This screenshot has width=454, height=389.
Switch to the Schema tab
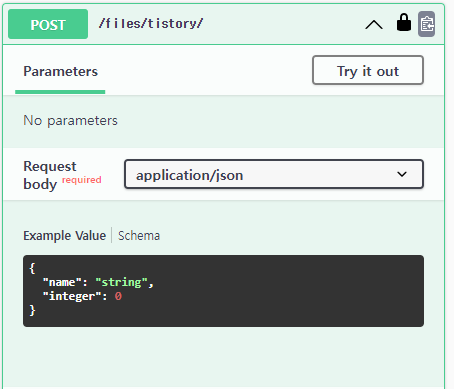[139, 236]
